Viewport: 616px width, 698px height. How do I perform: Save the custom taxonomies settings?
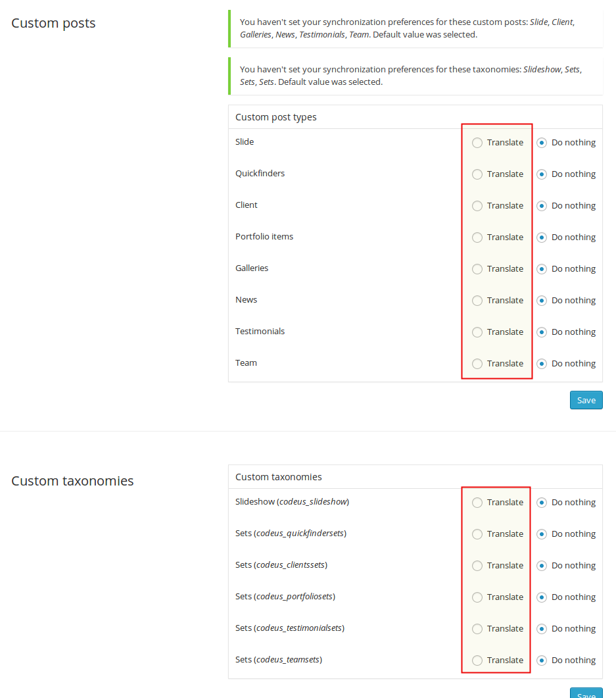[x=586, y=693]
